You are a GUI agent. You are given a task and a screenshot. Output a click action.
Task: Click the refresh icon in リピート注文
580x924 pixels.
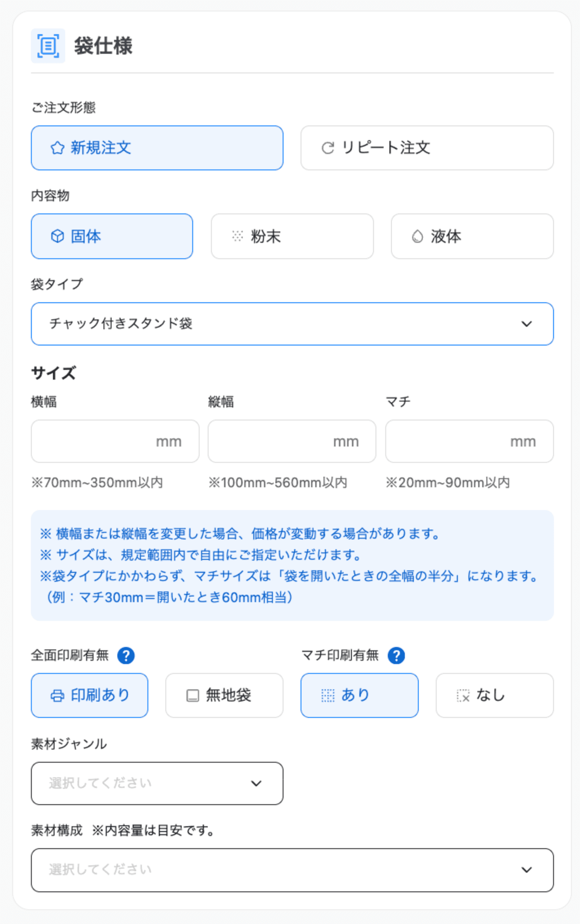coord(328,148)
